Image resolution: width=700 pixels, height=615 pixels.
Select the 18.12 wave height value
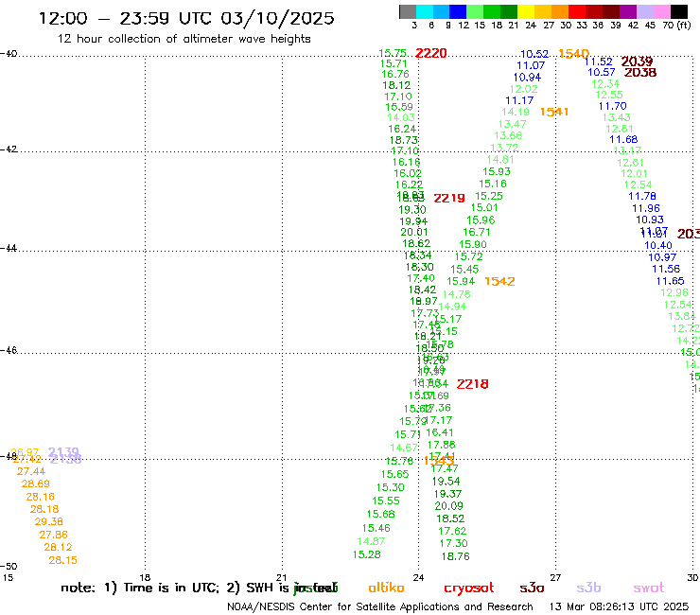tap(396, 85)
